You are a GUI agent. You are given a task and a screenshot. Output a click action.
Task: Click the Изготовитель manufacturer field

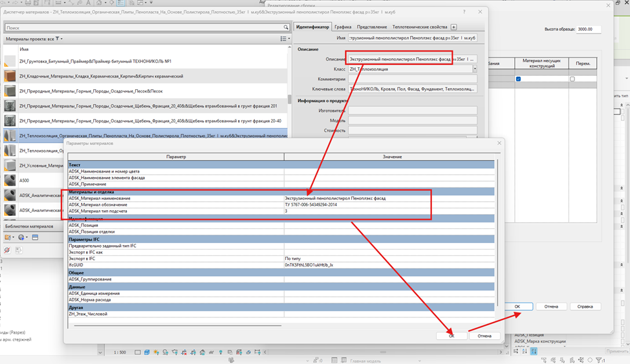click(413, 111)
